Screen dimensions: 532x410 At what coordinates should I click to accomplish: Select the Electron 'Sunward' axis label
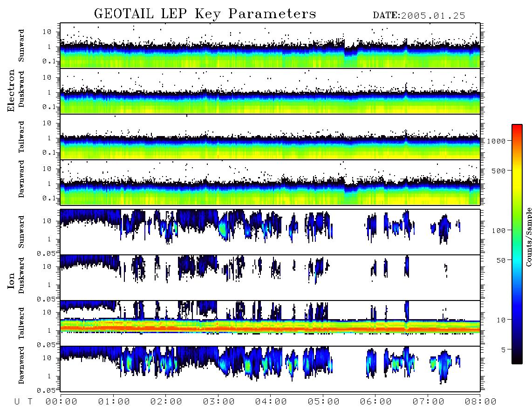coord(21,46)
